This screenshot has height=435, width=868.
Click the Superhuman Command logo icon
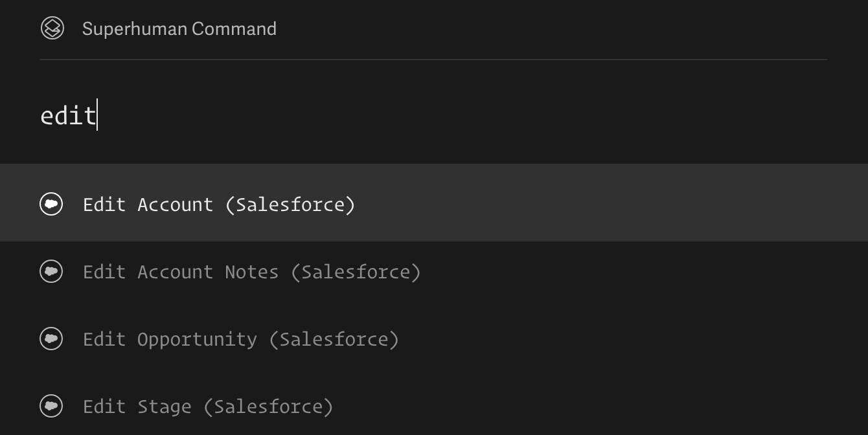pyautogui.click(x=52, y=28)
